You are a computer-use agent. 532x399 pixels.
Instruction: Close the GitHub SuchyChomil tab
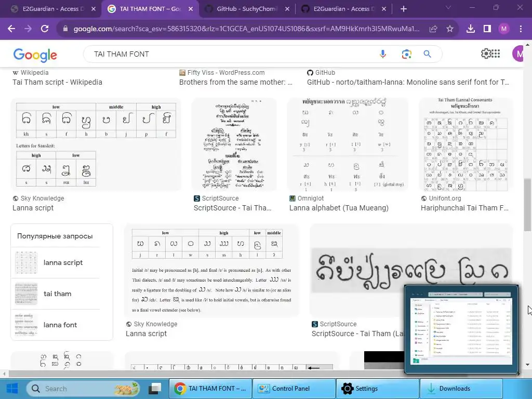coord(287,9)
